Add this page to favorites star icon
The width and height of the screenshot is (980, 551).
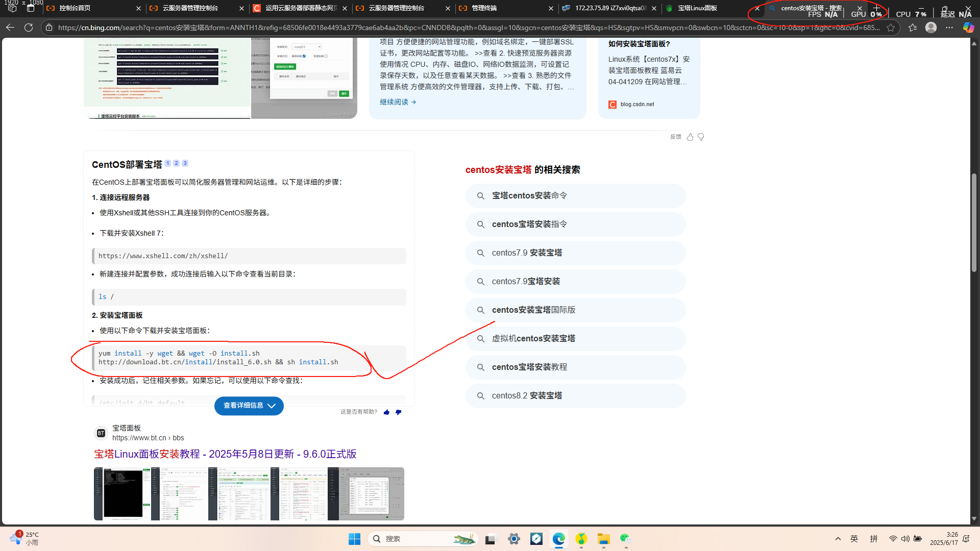click(891, 28)
